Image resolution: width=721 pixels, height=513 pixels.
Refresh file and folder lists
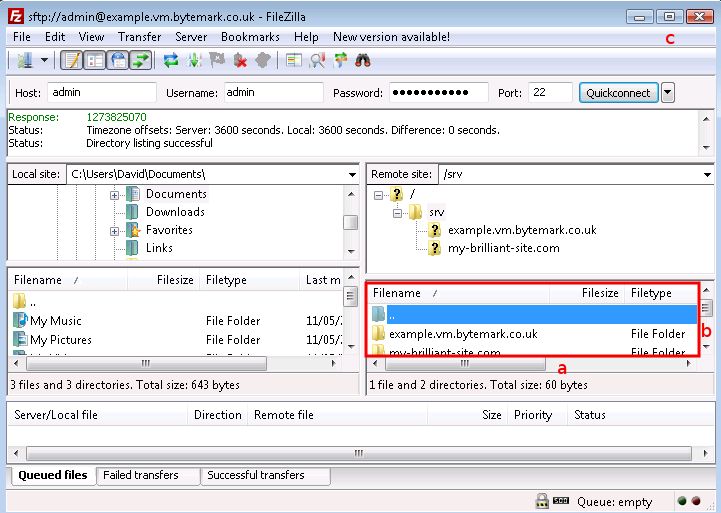(x=171, y=60)
